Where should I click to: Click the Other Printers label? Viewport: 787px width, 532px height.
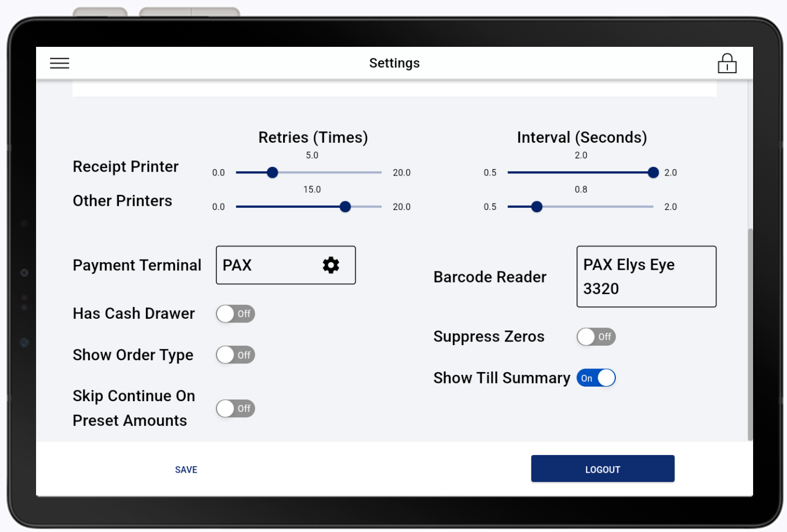coord(122,201)
